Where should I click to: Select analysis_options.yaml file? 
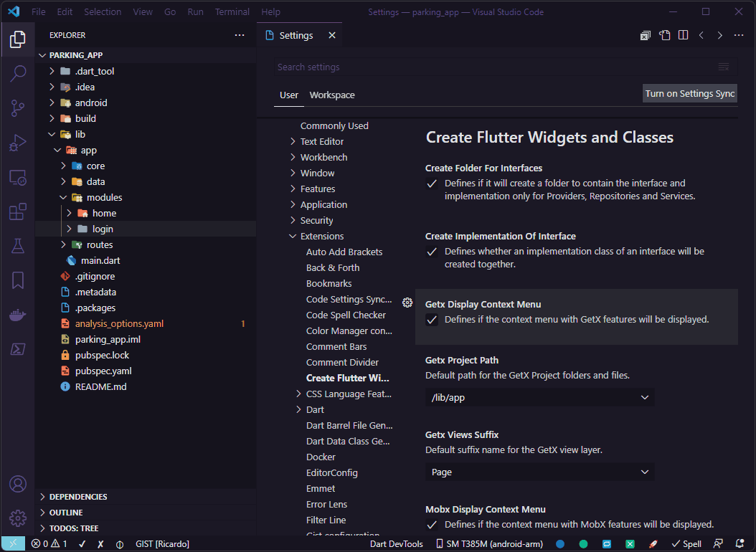[119, 324]
